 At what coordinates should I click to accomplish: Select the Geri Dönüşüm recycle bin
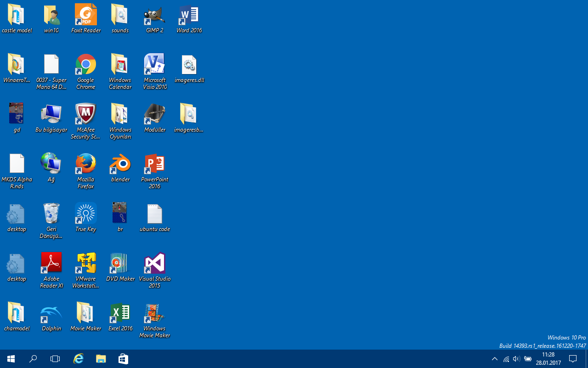(51, 214)
